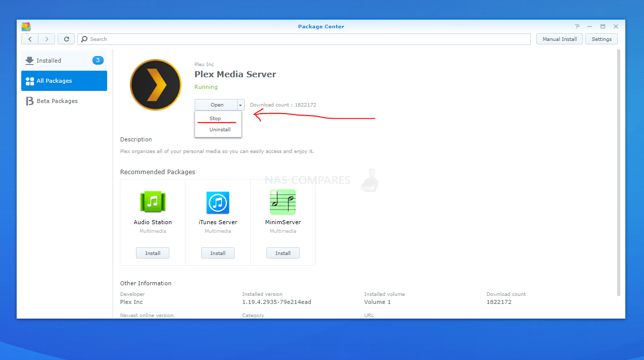Click the Download count : 1822172 text

283,105
